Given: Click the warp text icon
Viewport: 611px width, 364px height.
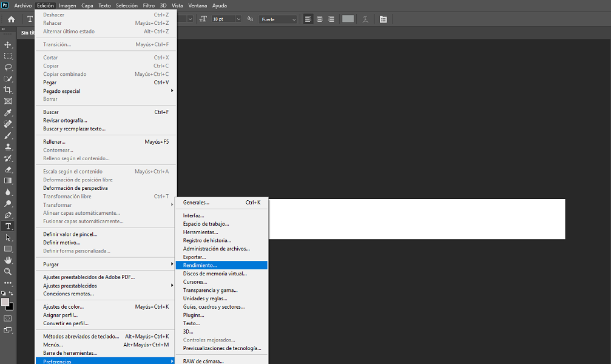Looking at the screenshot, I should click(365, 19).
